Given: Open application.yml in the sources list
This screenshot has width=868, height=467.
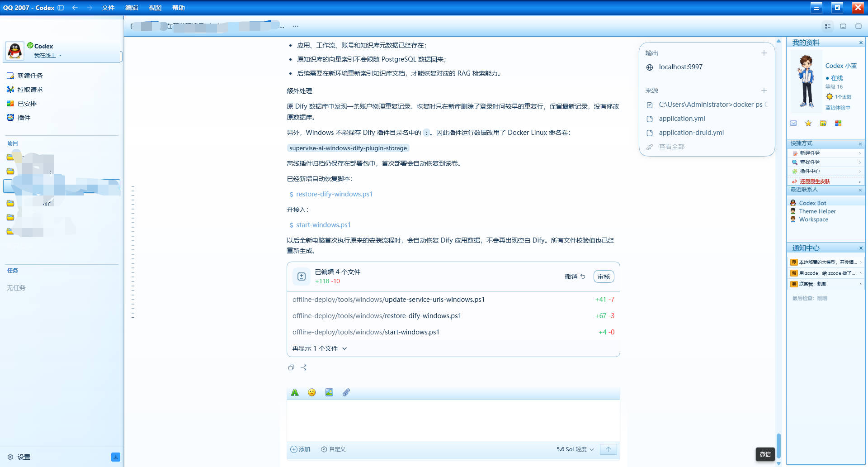Looking at the screenshot, I should 682,119.
